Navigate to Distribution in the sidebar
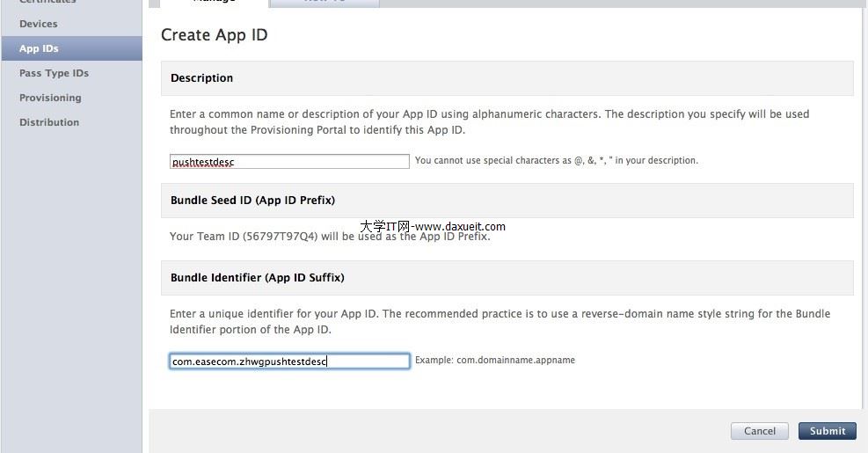The image size is (868, 453). [49, 122]
